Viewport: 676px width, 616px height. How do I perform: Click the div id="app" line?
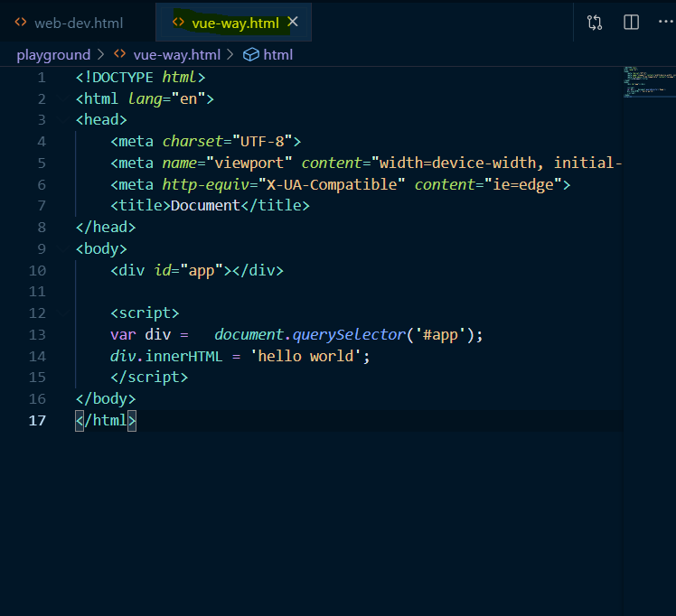point(197,271)
